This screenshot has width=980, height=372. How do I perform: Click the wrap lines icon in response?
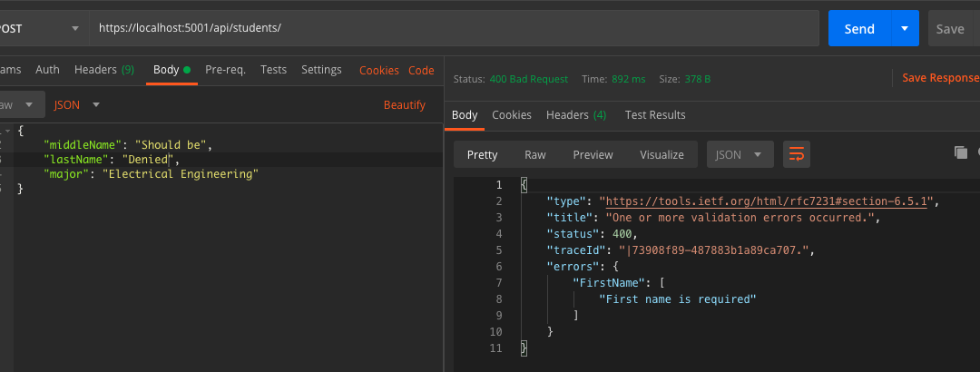(796, 154)
